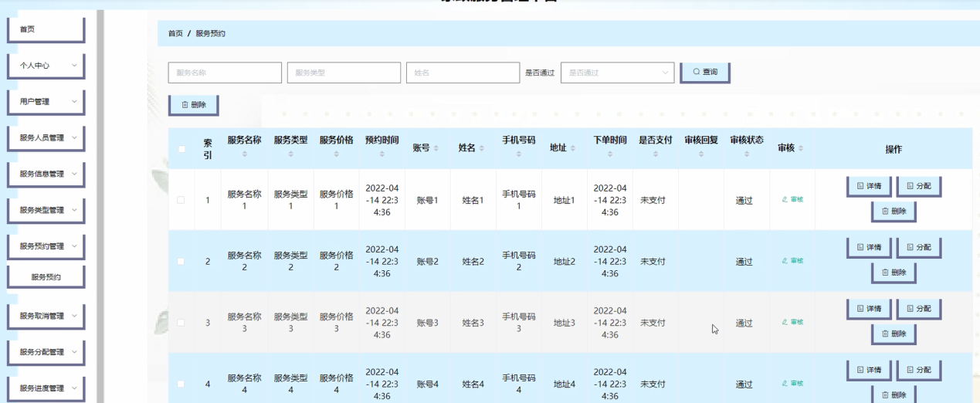Open 详情 for row 3
The height and width of the screenshot is (403, 980).
pos(869,308)
